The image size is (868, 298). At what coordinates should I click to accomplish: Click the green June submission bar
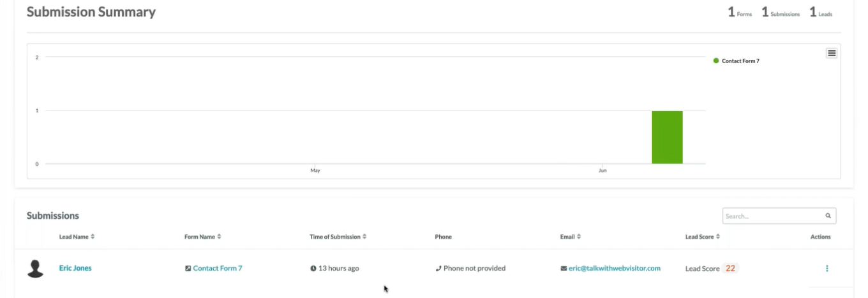tap(667, 137)
